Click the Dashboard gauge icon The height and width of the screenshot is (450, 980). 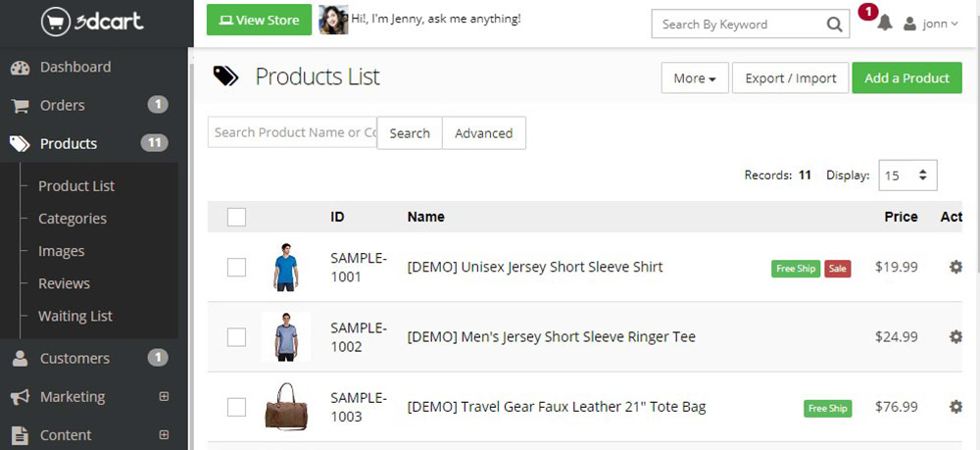click(x=20, y=68)
